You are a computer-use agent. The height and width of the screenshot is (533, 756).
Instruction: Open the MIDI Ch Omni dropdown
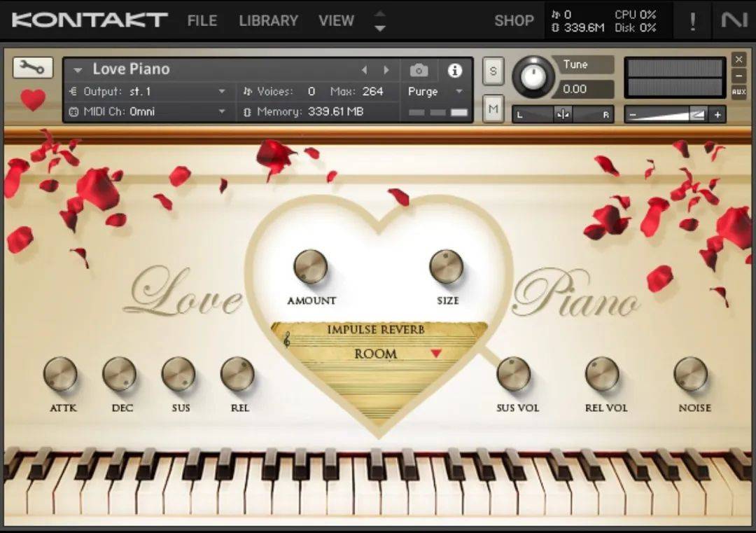click(x=222, y=111)
